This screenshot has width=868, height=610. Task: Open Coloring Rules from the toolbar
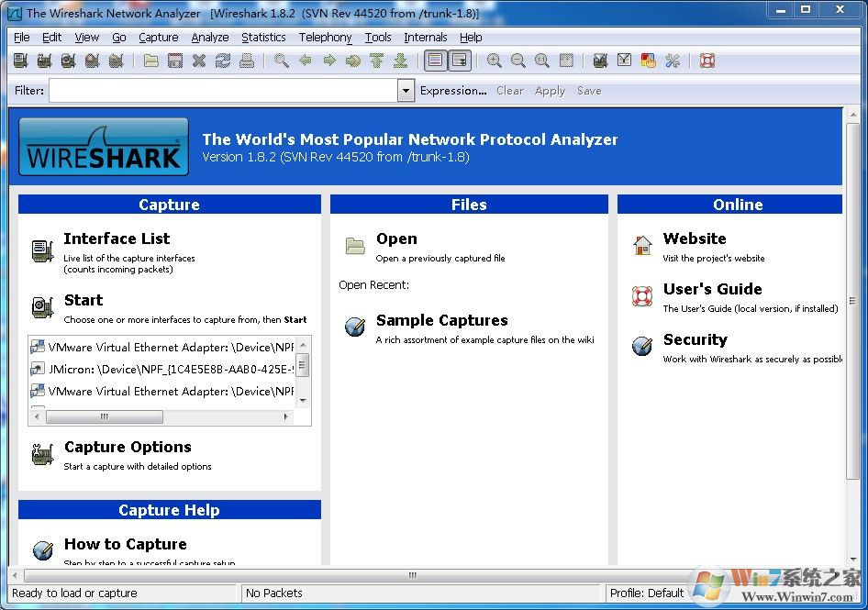[649, 60]
